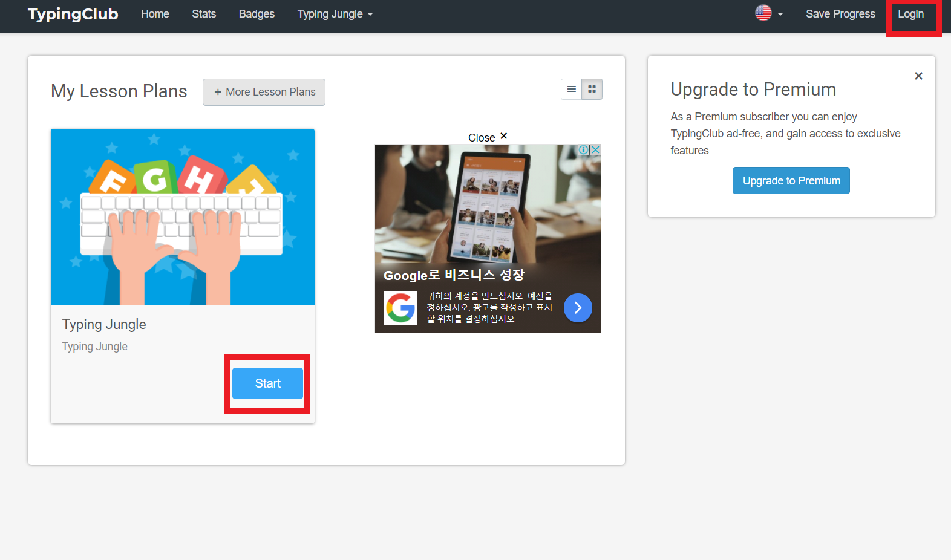Click the TypingClub logo

[73, 14]
